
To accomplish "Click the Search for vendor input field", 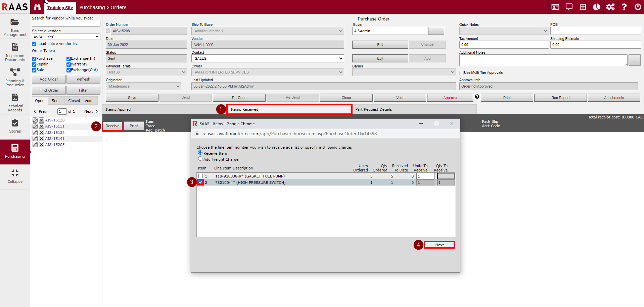I will (x=66, y=24).
